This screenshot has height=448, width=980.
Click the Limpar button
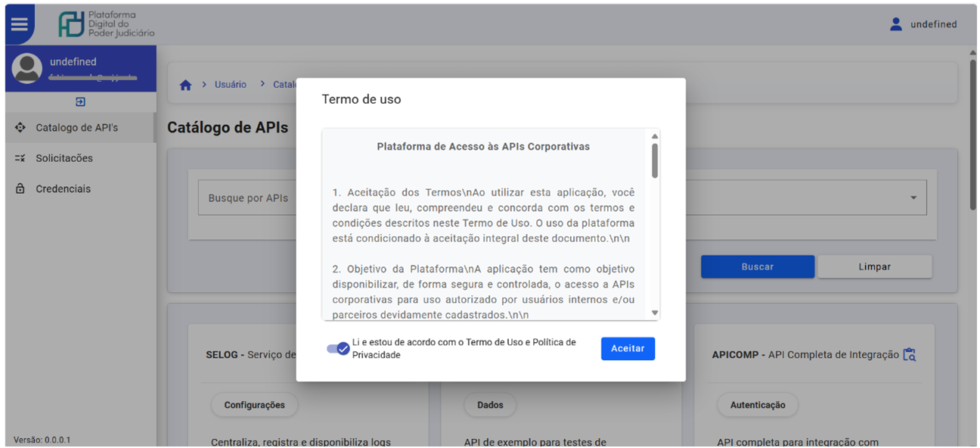[875, 266]
